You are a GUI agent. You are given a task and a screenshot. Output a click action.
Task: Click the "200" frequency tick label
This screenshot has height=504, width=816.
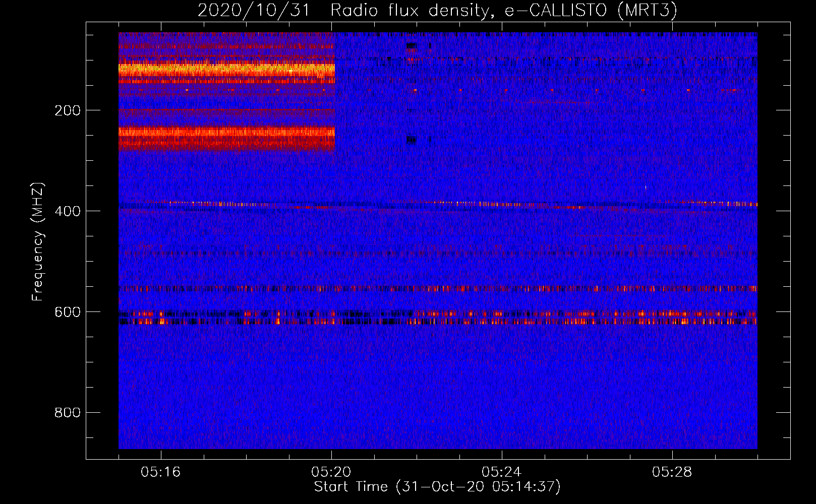coord(68,110)
